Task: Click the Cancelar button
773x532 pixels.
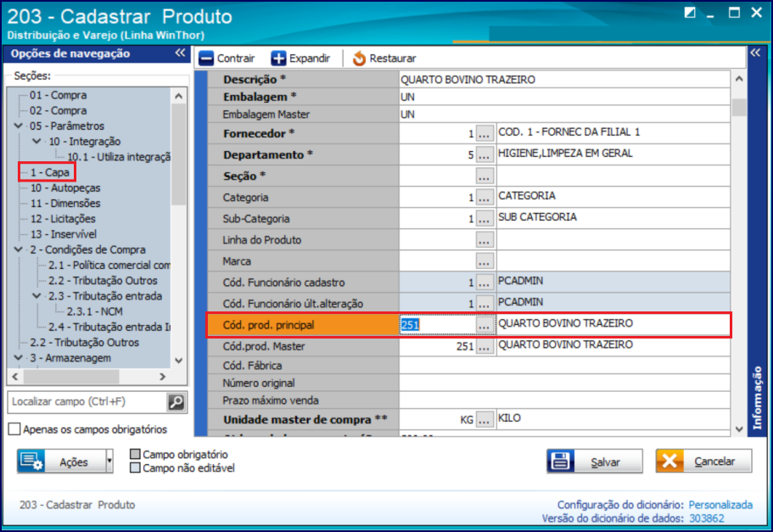Action: point(703,462)
